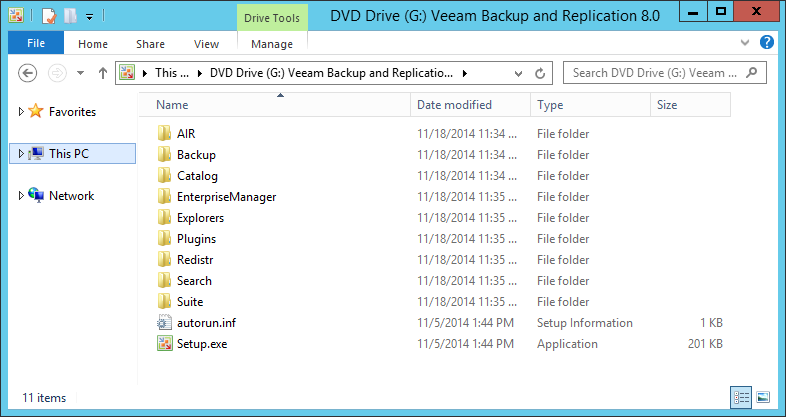This screenshot has width=786, height=417.
Task: Sort by the Type column header
Action: 591,105
